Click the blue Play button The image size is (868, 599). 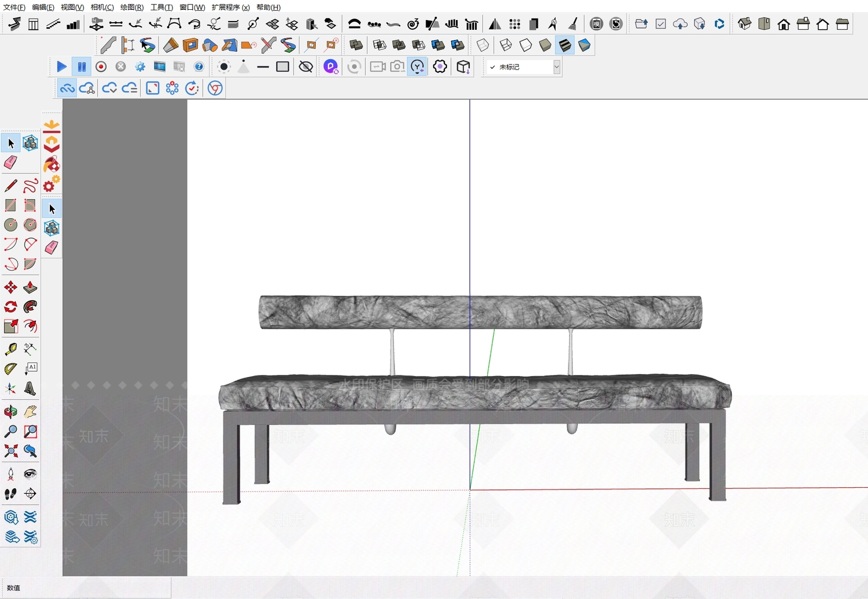61,67
